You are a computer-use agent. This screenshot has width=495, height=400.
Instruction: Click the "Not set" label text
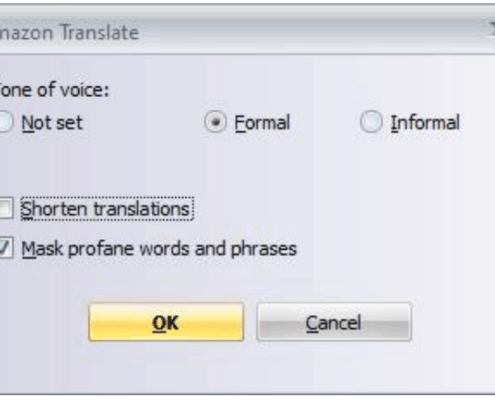click(52, 123)
